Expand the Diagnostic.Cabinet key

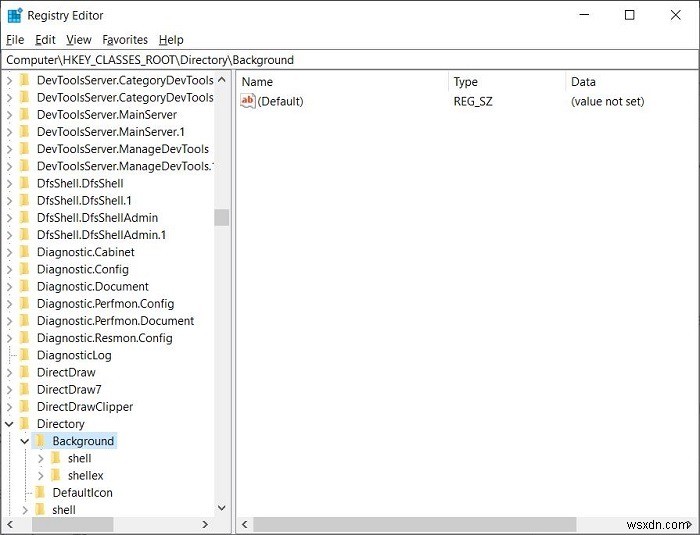pyautogui.click(x=9, y=252)
